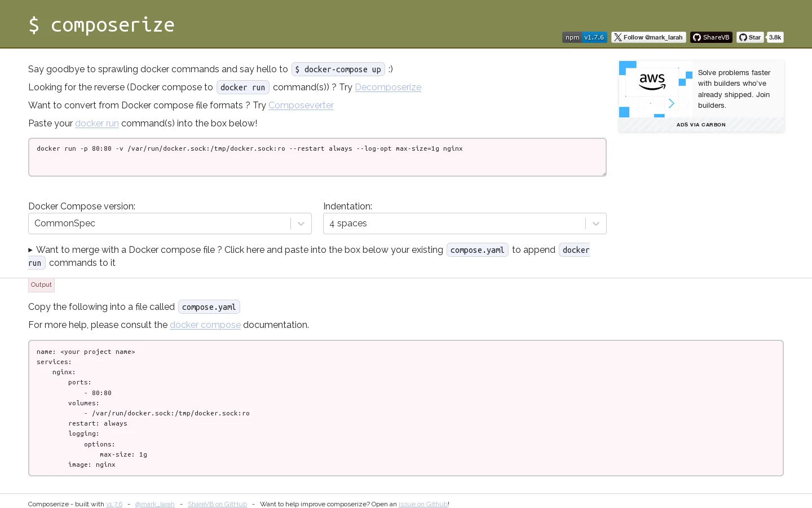Click the npm v1.7.6 version badge
This screenshot has height=508, width=812.
pos(585,37)
